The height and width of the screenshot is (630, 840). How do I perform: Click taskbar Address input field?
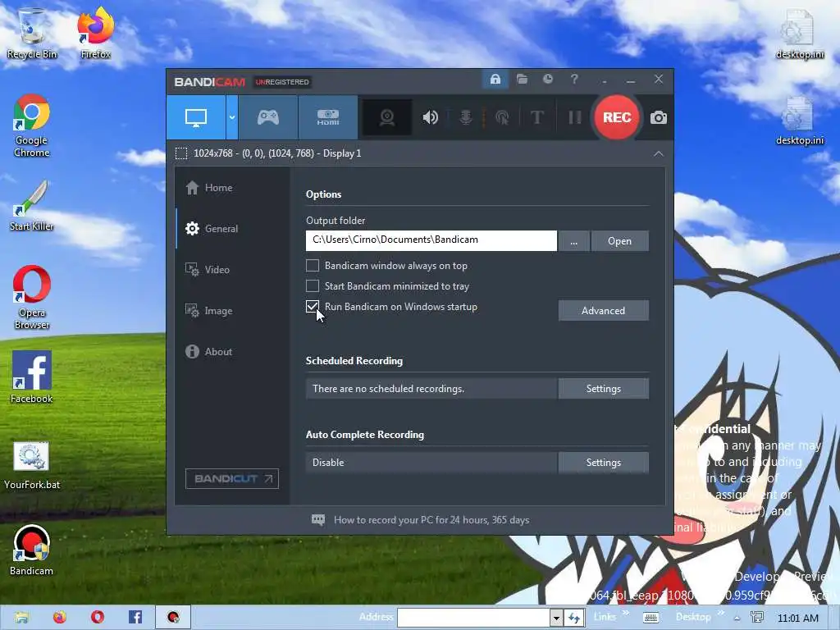pyautogui.click(x=473, y=618)
